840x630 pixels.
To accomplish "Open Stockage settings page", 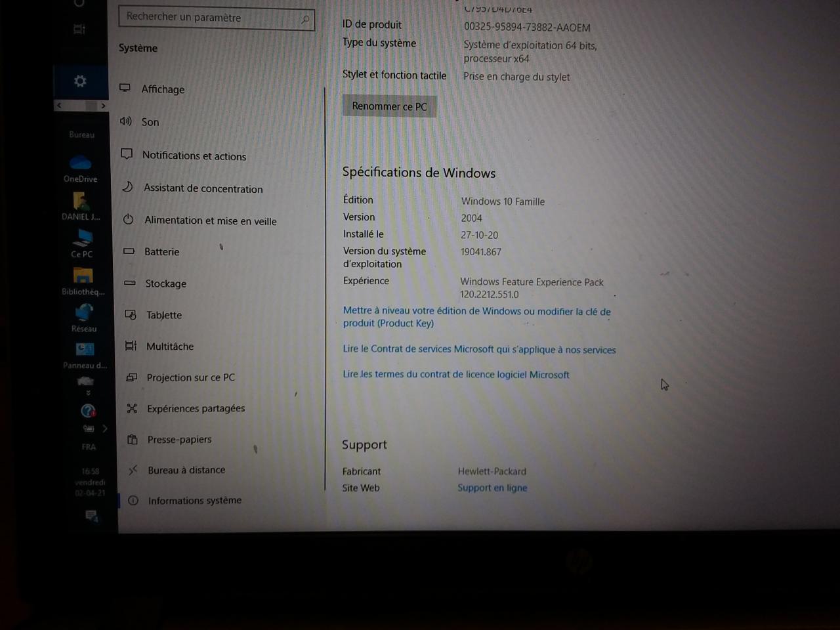I will (x=166, y=283).
